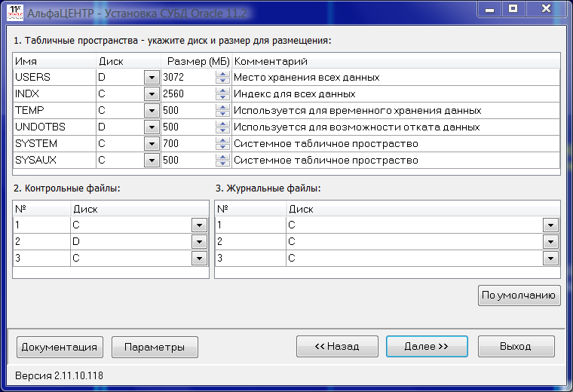Open disk dropdown for UNDOTBS tablespace
This screenshot has height=392, width=573.
pos(152,127)
